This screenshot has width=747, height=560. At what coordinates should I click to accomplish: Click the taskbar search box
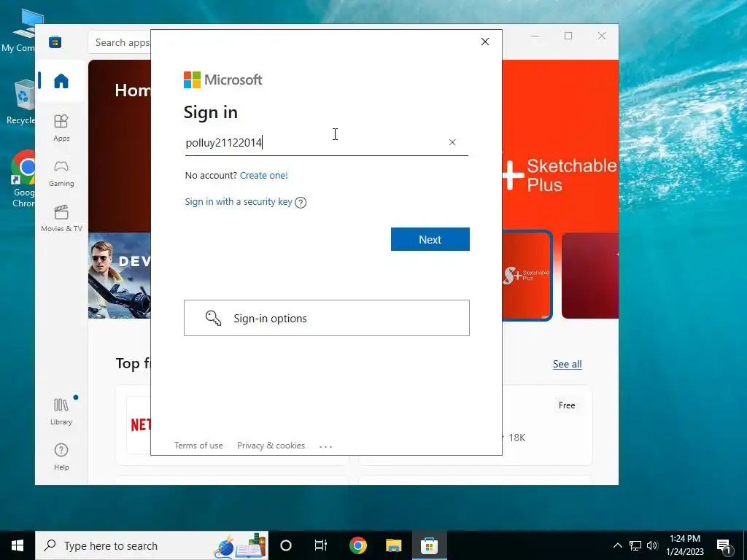pos(152,545)
